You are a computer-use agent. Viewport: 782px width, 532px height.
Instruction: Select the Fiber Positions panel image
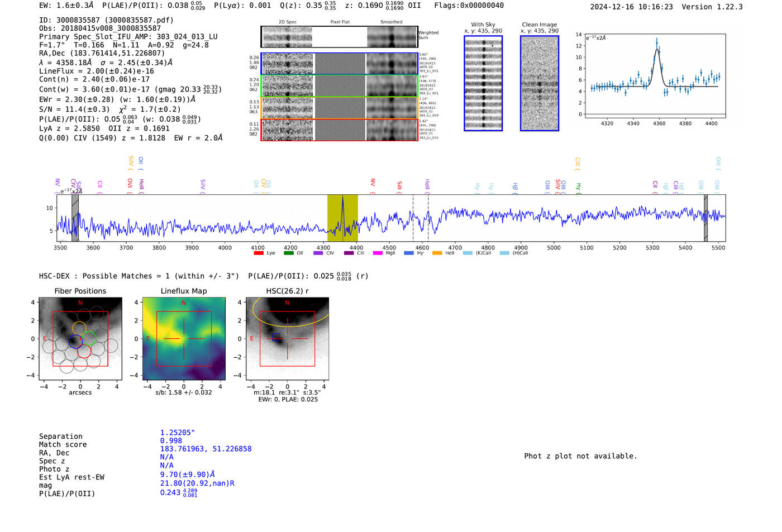click(x=80, y=339)
